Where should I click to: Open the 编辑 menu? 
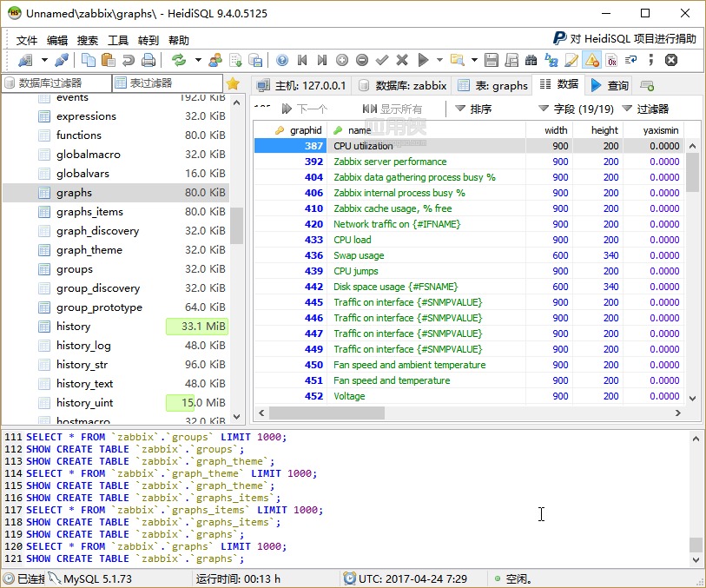click(57, 41)
